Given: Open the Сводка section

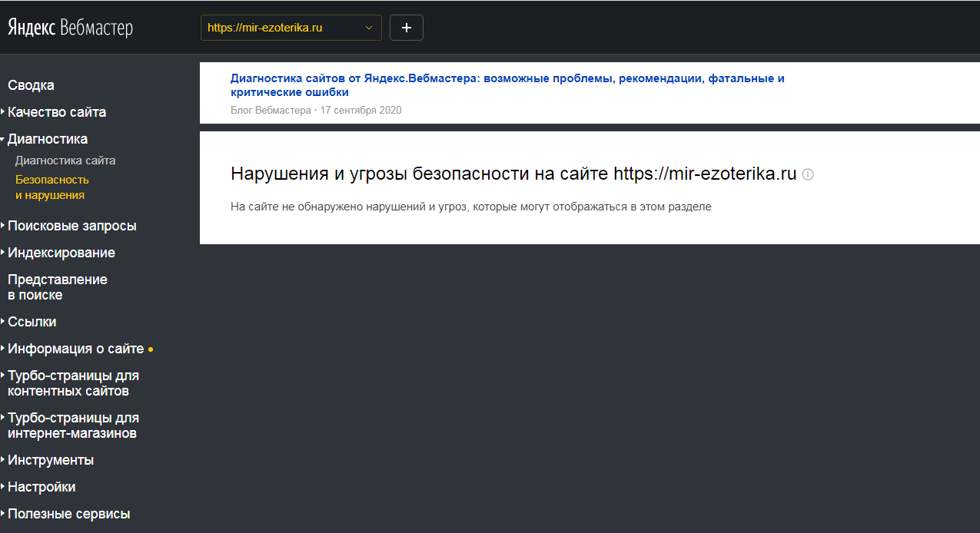Looking at the screenshot, I should pyautogui.click(x=32, y=85).
